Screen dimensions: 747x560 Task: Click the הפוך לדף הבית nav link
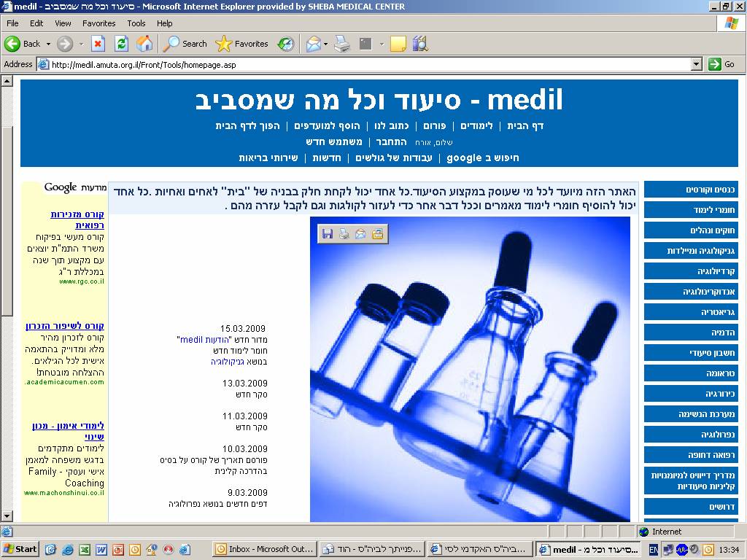247,125
